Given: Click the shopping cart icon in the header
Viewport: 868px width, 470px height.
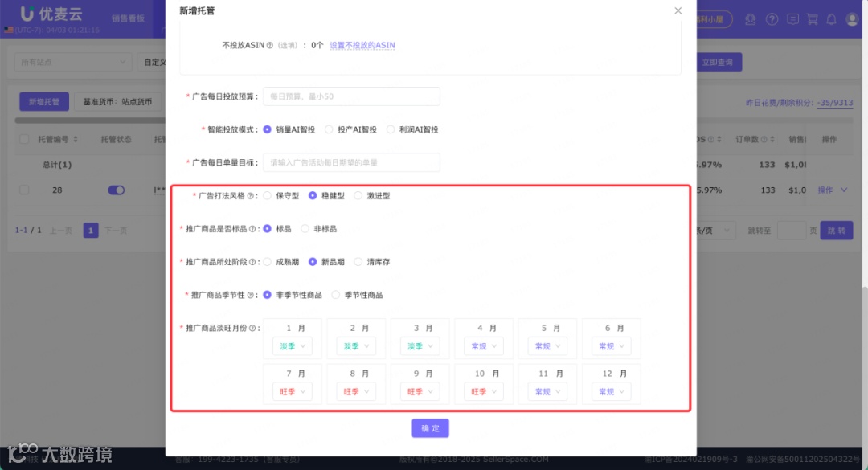Looking at the screenshot, I should point(814,19).
